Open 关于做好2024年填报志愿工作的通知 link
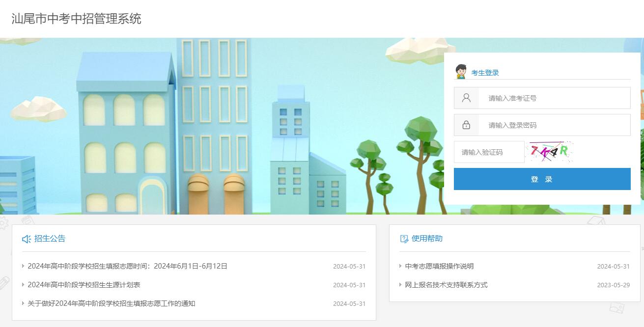 pos(112,303)
